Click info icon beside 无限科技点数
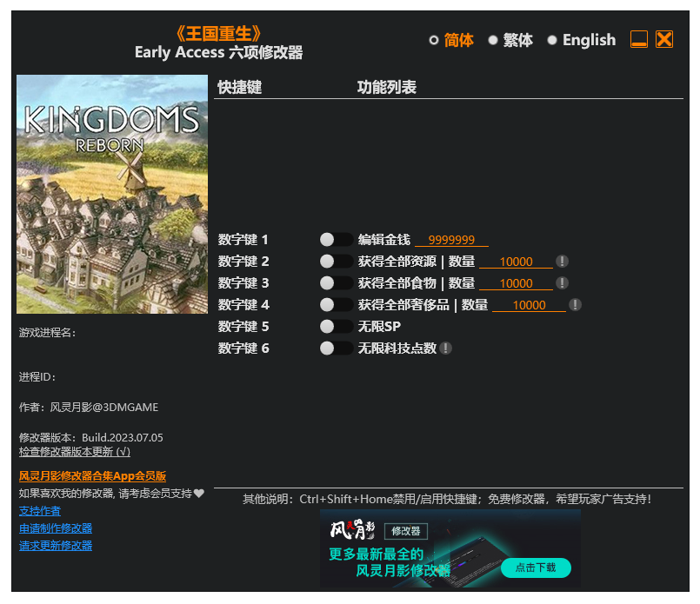The image size is (700, 604). click(x=445, y=348)
